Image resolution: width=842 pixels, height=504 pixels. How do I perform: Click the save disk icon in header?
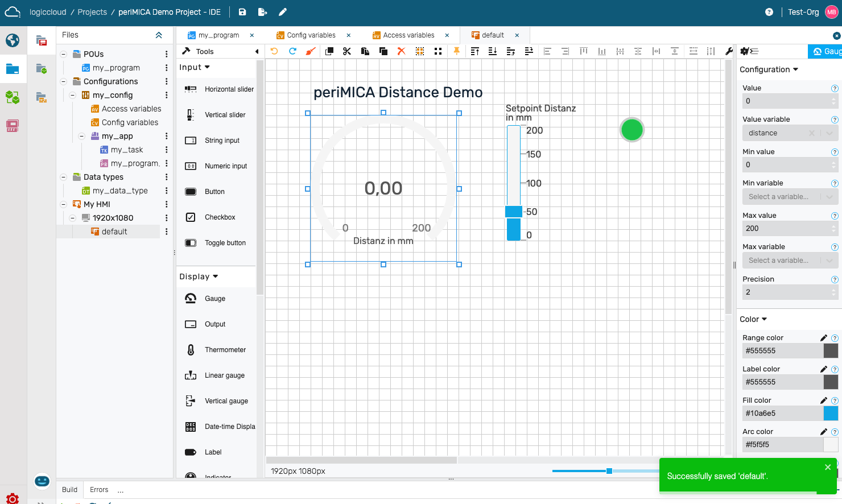click(242, 12)
